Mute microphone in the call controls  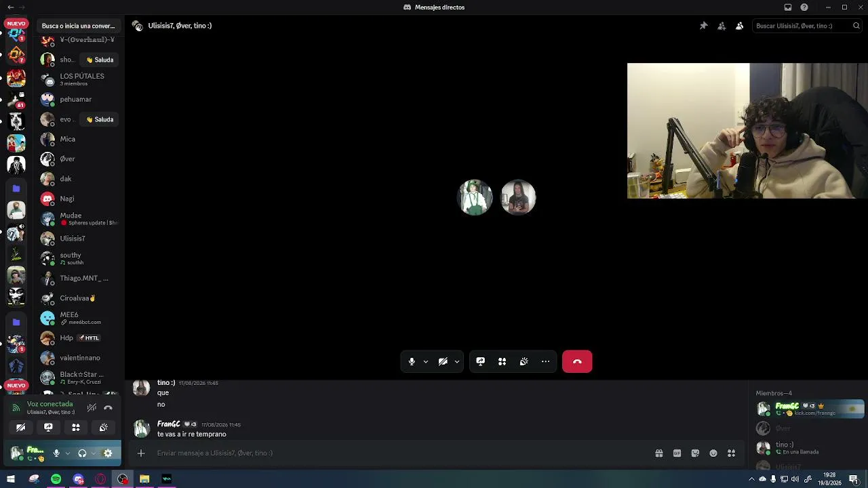[x=412, y=362]
